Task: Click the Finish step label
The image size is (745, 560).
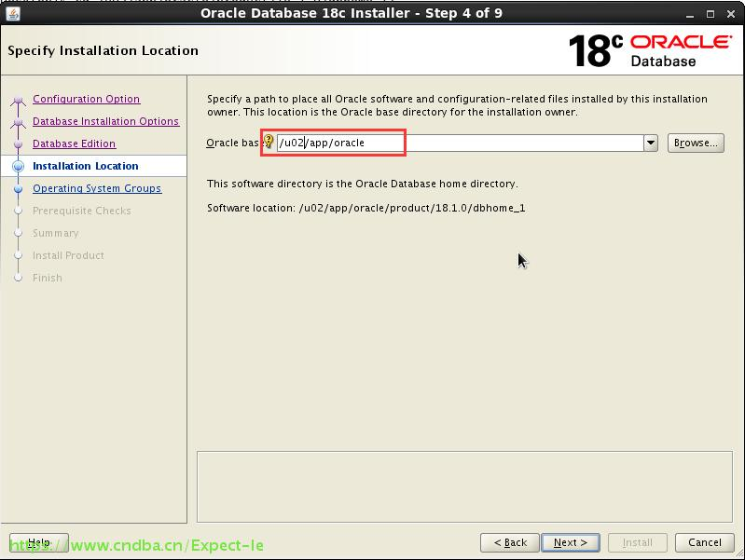Action: (48, 278)
